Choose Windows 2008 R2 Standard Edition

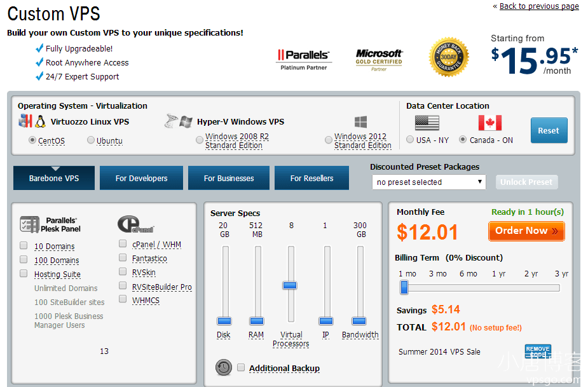200,140
